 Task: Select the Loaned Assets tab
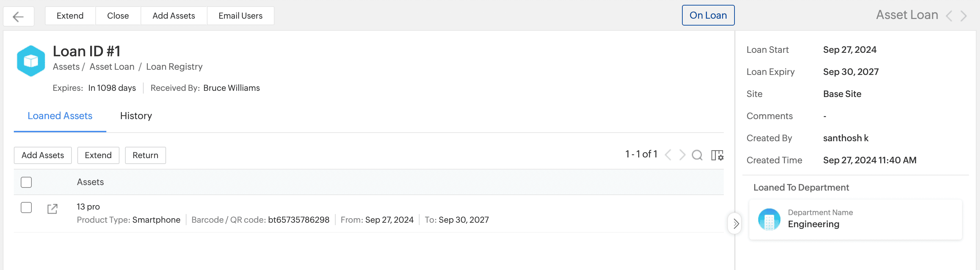pos(60,116)
